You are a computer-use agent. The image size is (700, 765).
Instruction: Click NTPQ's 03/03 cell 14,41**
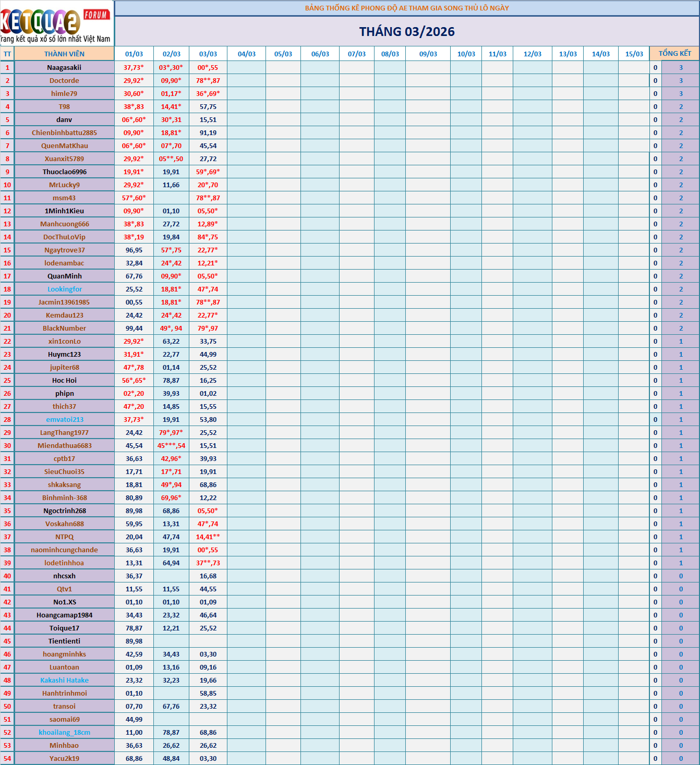coord(208,537)
